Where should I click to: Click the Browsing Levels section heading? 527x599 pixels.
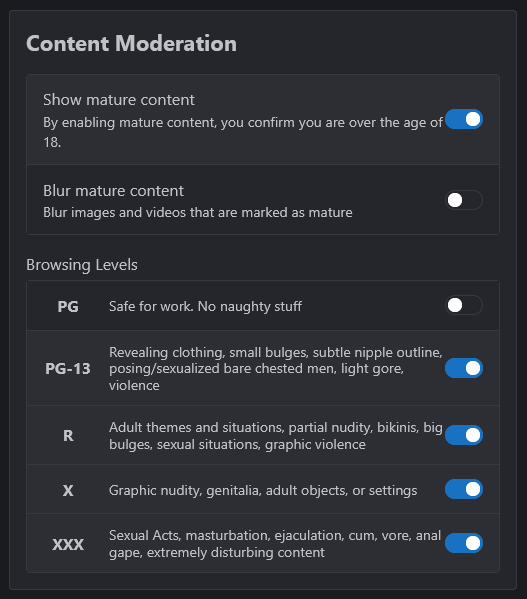click(82, 265)
